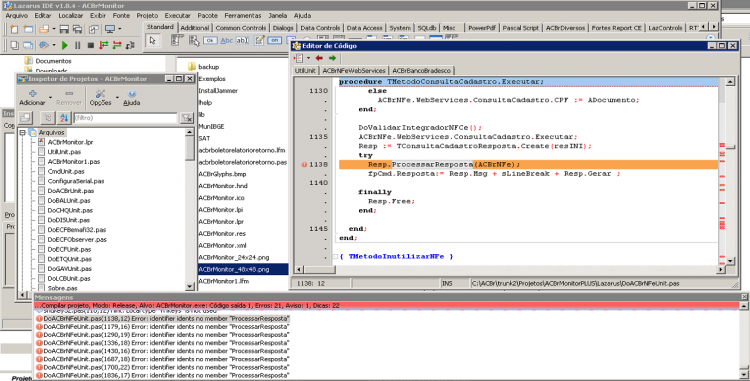The height and width of the screenshot is (381, 750).
Task: Open the recent files dropdown beside Open icon
Action: click(x=54, y=30)
